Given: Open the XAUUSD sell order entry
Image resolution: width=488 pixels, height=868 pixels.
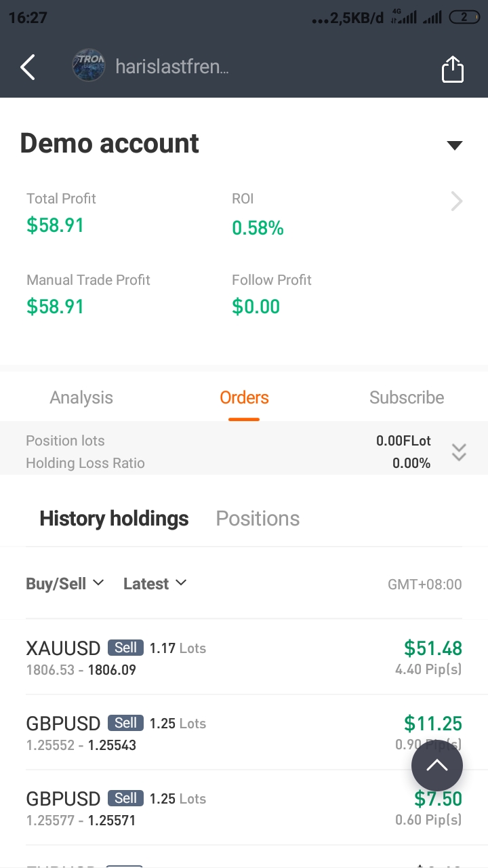Looking at the screenshot, I should tap(244, 657).
